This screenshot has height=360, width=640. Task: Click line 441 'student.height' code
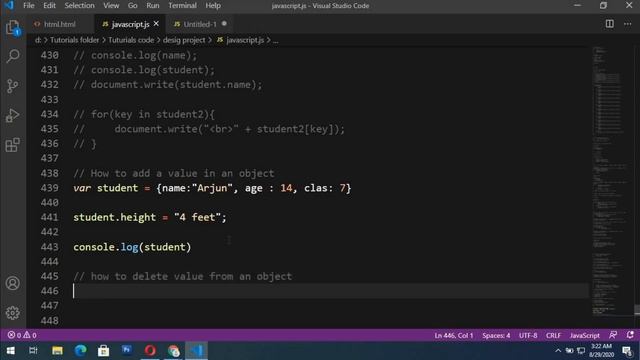point(150,218)
